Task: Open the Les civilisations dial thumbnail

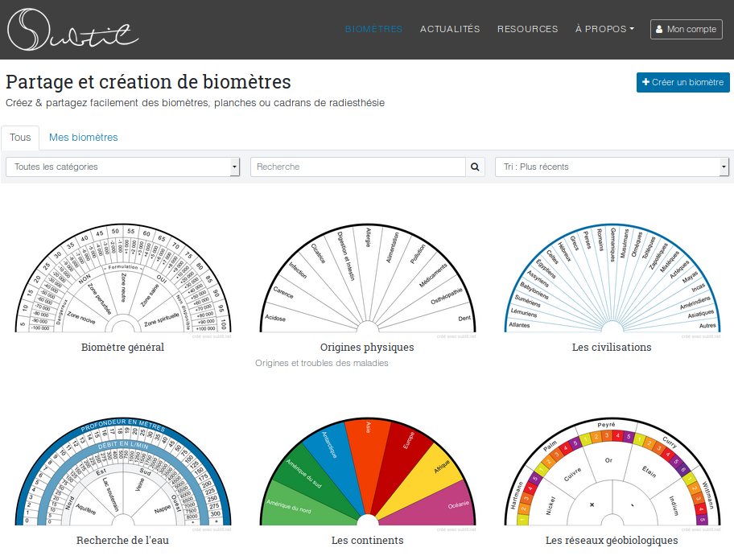Action: click(612, 279)
